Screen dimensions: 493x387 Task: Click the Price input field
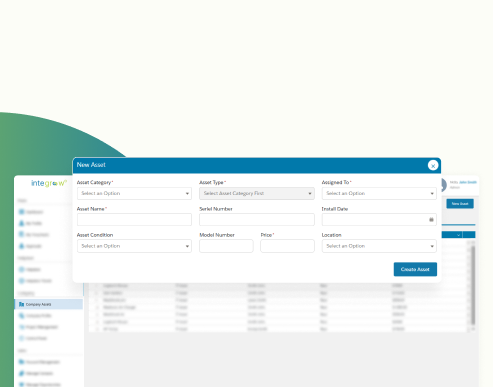[x=287, y=246]
